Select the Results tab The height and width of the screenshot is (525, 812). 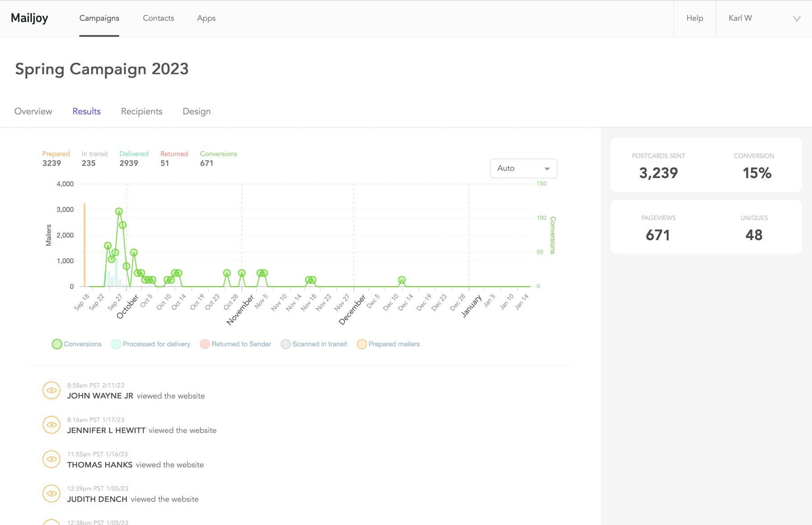87,111
